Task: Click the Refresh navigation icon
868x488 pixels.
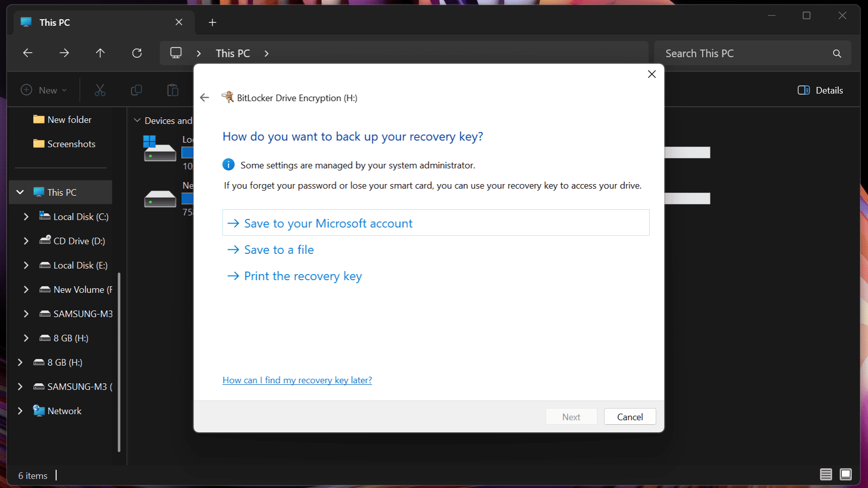Action: point(136,53)
